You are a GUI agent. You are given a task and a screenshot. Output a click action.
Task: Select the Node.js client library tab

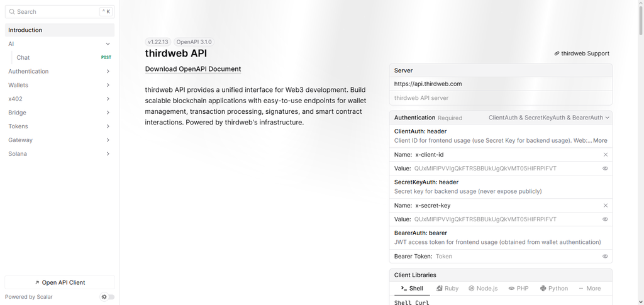[483, 288]
